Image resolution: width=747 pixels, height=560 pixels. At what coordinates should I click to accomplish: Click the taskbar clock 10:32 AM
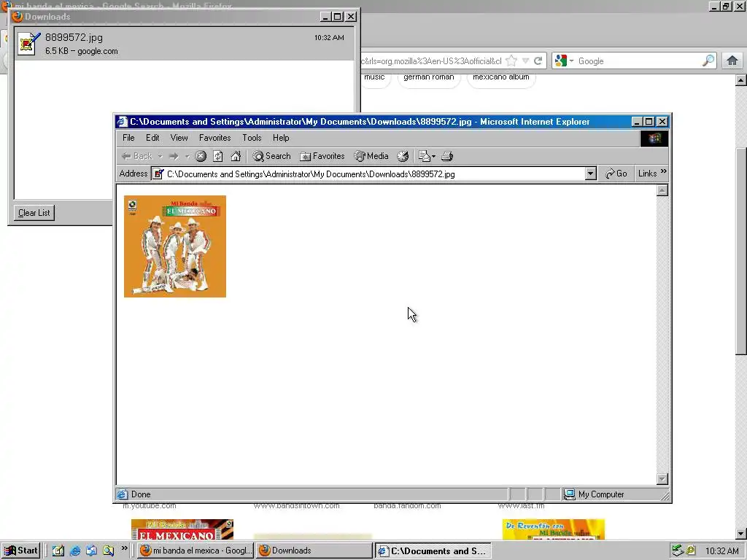coord(721,551)
